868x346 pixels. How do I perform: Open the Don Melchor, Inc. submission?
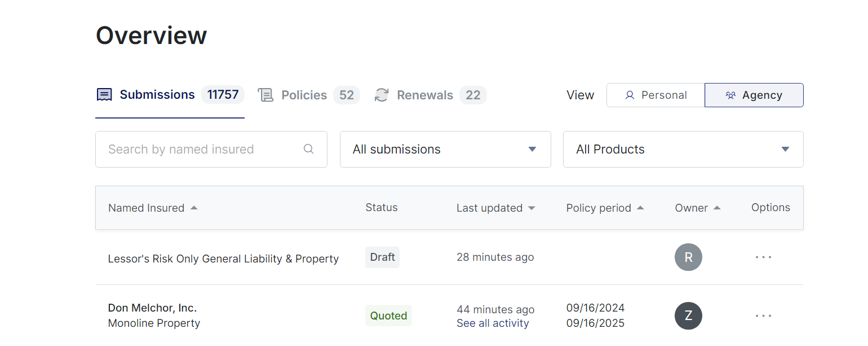[x=152, y=308]
